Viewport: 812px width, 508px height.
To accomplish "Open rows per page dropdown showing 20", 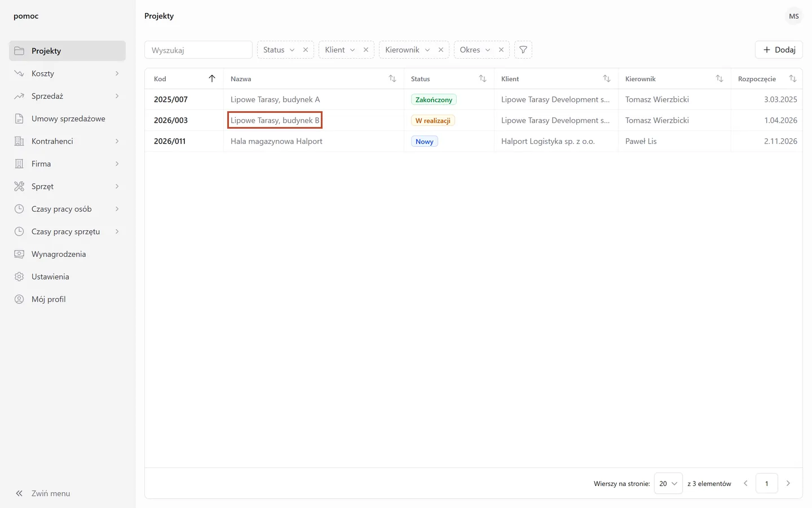I will [668, 484].
